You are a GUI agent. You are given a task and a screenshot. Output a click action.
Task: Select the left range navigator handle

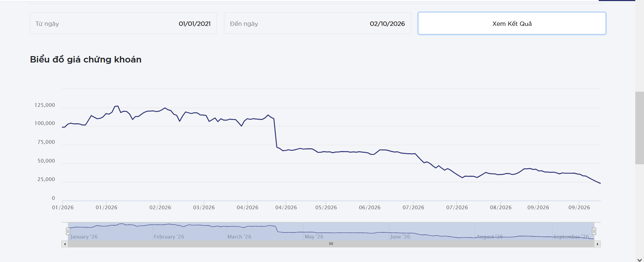(x=68, y=231)
